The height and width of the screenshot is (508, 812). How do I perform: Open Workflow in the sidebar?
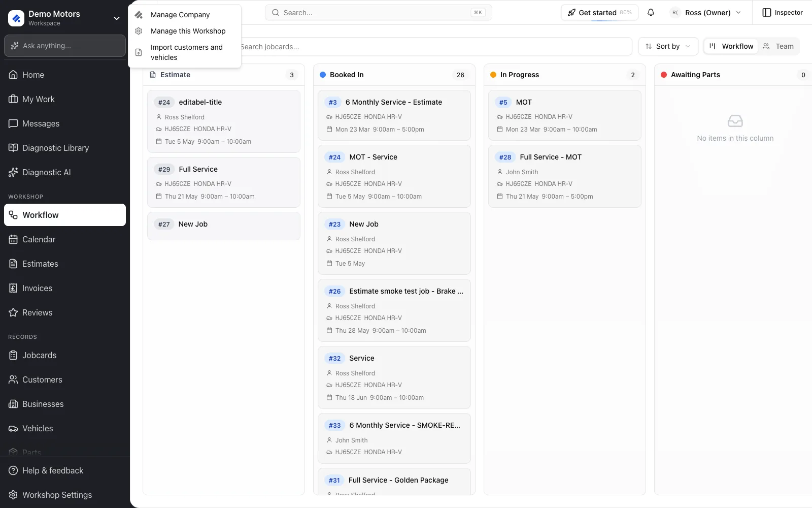[x=65, y=215]
